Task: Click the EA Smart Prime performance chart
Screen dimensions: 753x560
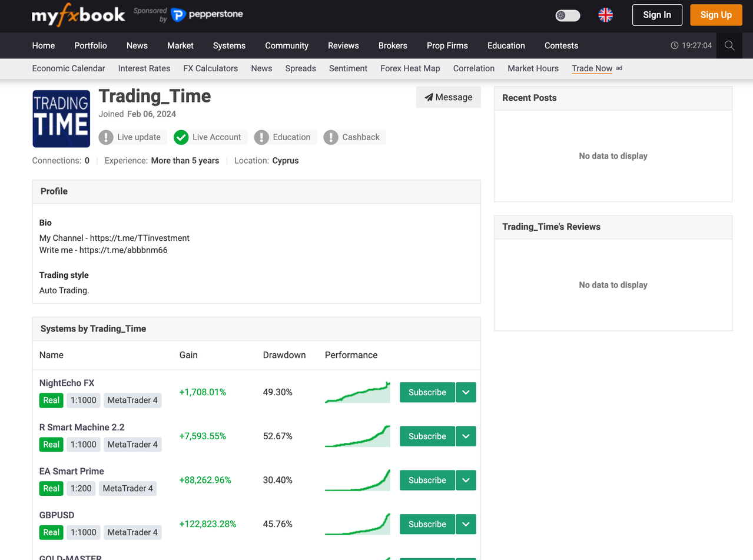Action: click(357, 480)
